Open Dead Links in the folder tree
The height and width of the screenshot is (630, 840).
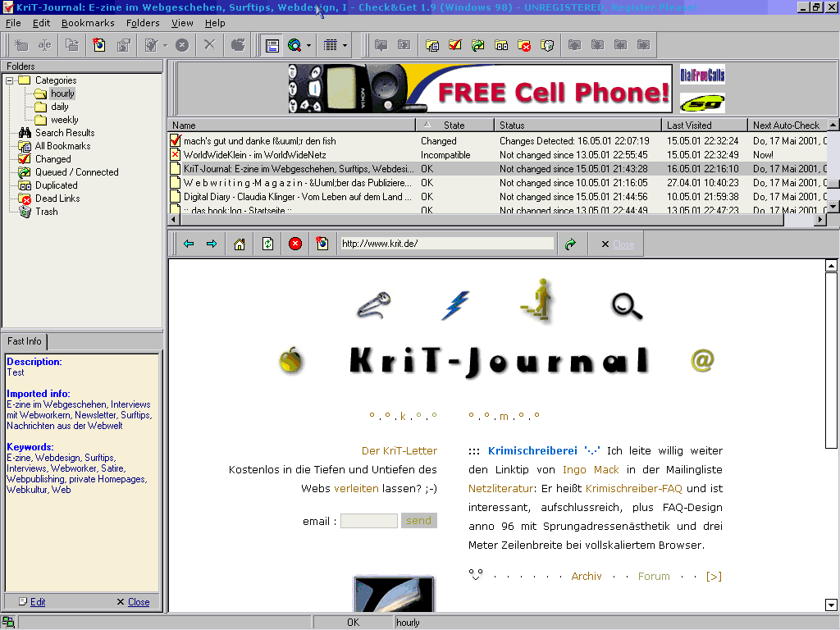[x=57, y=199]
